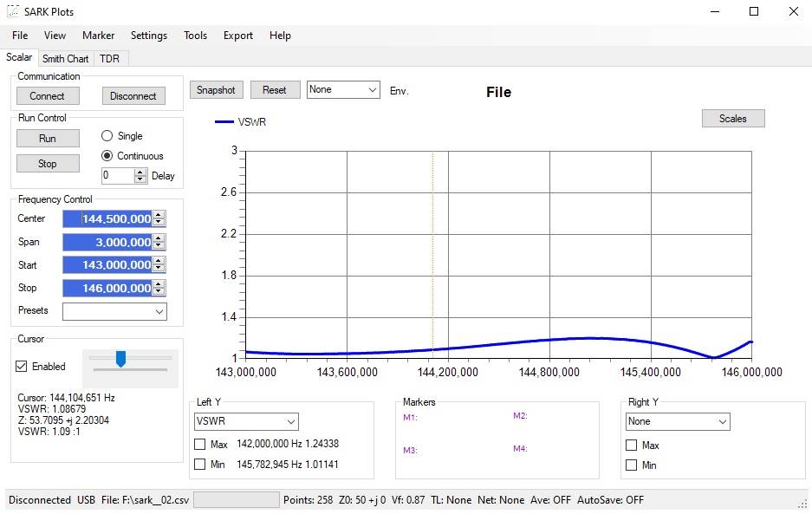
Task: Click the Points: 258 status entry
Action: pos(309,500)
